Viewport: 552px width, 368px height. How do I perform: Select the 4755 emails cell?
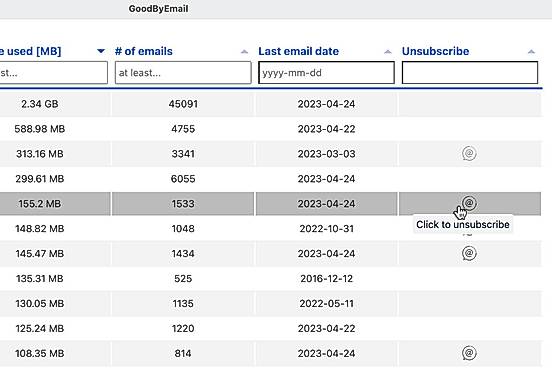tap(183, 129)
